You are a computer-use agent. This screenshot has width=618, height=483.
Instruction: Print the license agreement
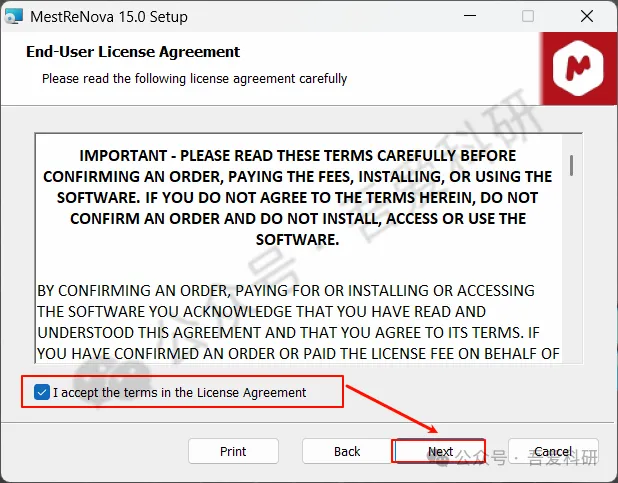coord(233,451)
